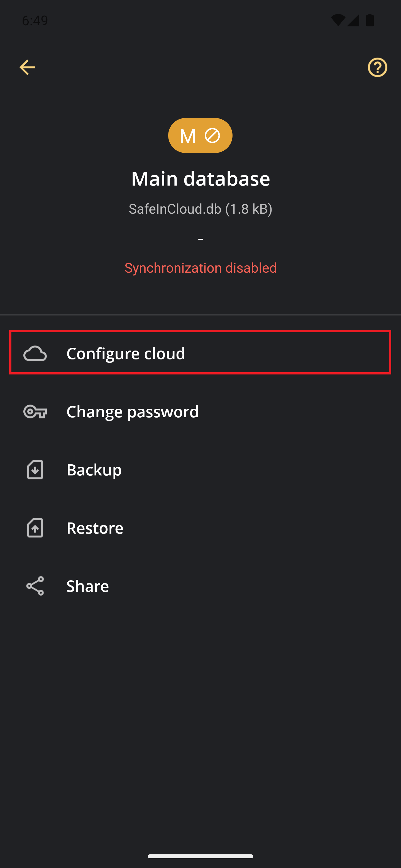Tap the Main database title

click(x=201, y=178)
